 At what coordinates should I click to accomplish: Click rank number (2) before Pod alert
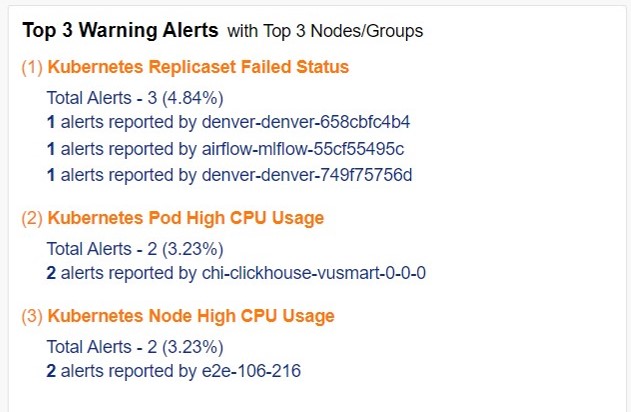tap(31, 218)
